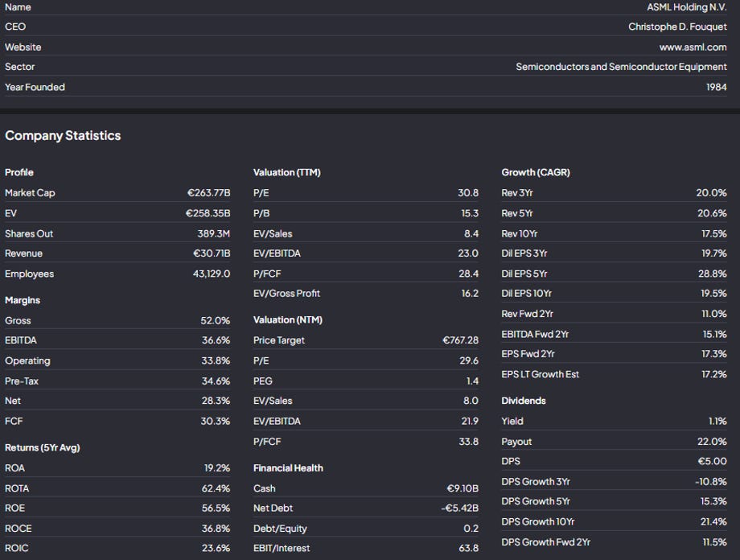
Task: Click the EBITDA Fwd 2Yr value 15.1%
Action: tap(715, 334)
